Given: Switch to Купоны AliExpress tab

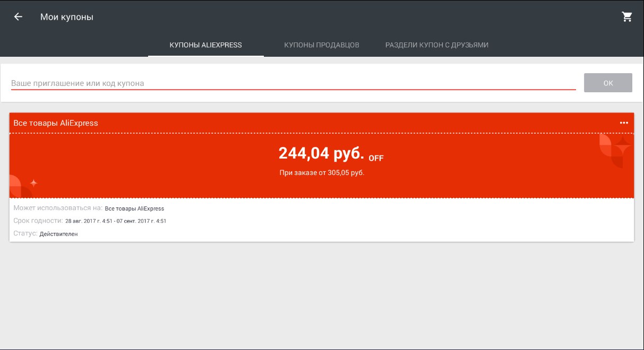Looking at the screenshot, I should click(205, 45).
